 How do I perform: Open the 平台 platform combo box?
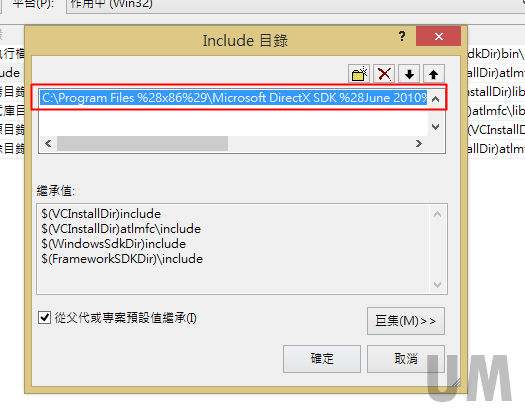tap(295, 5)
